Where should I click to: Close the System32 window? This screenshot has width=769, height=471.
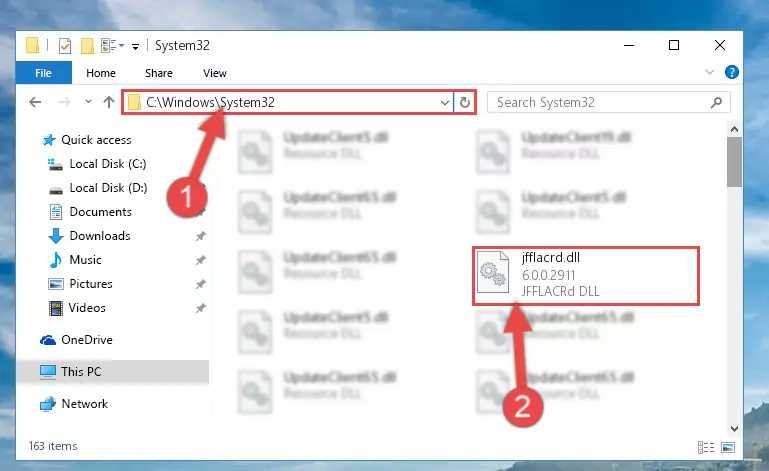719,46
